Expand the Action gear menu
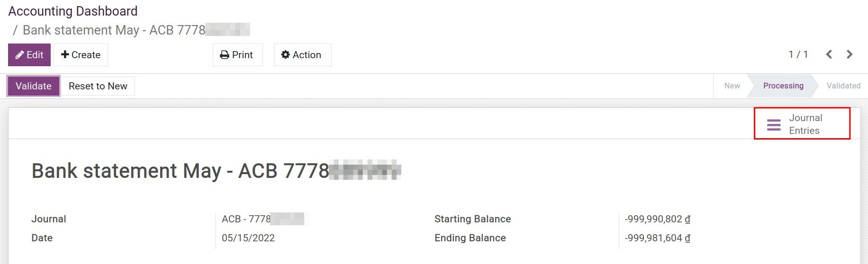The height and width of the screenshot is (264, 868). (302, 55)
